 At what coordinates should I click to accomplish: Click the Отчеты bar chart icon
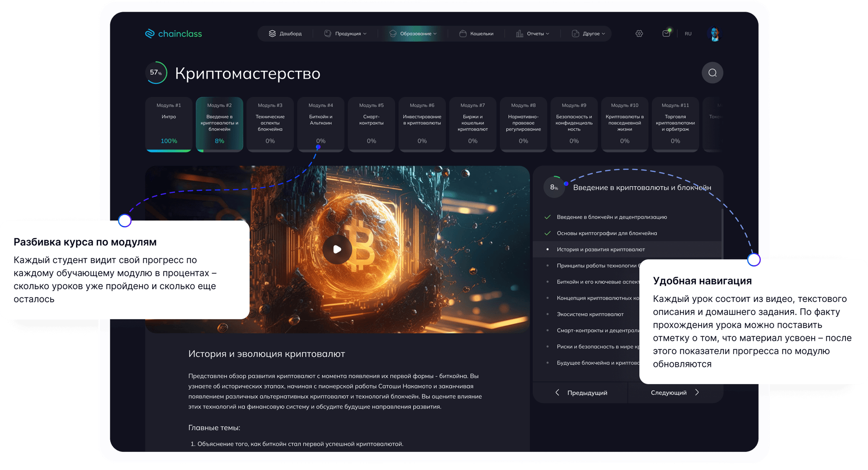tap(519, 33)
